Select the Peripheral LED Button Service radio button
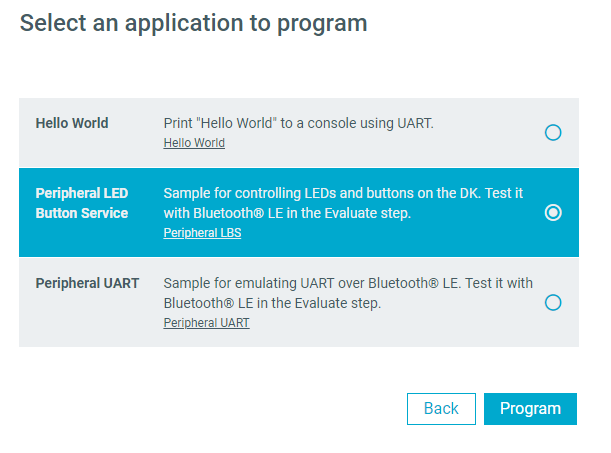This screenshot has height=453, width=611. click(x=553, y=212)
